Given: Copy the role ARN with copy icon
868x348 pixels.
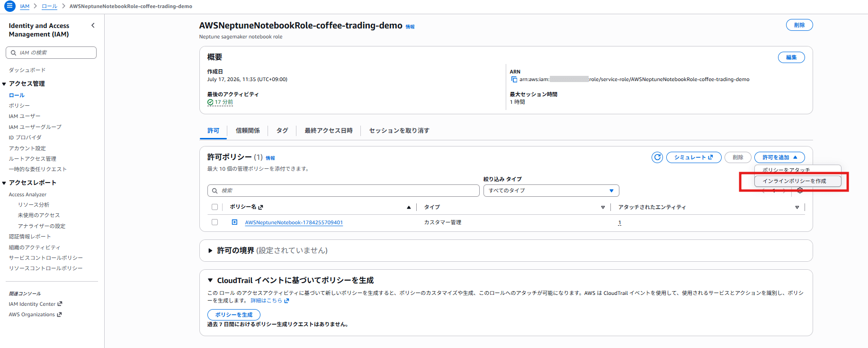Looking at the screenshot, I should [x=514, y=79].
